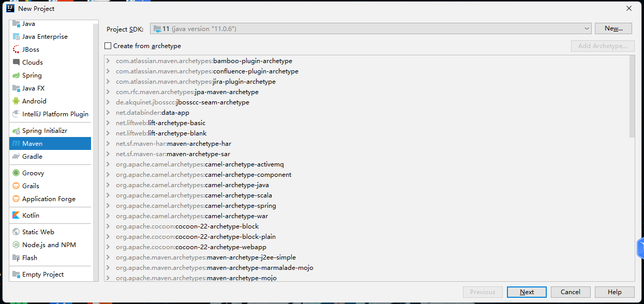Click the Java FX folder icon

pyautogui.click(x=16, y=88)
